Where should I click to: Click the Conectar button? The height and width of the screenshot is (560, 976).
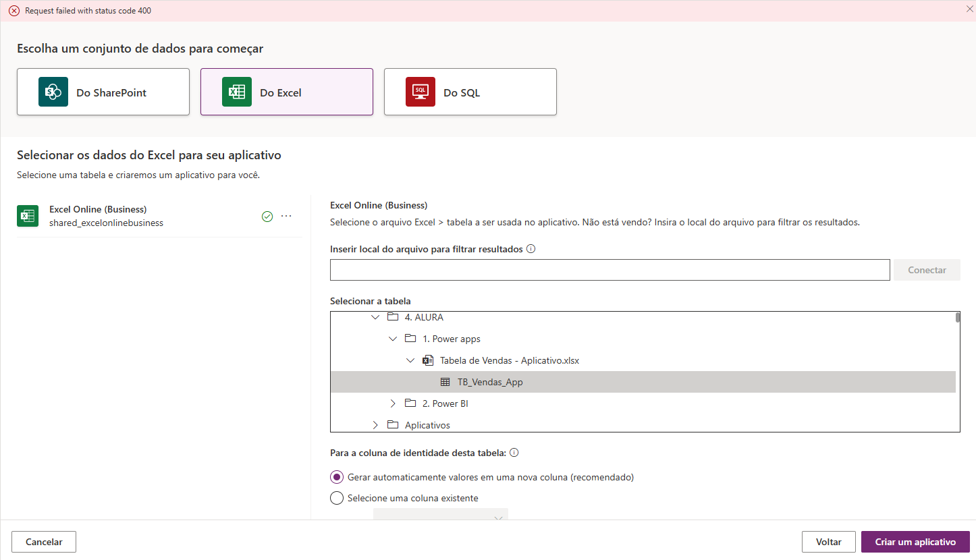tap(927, 270)
